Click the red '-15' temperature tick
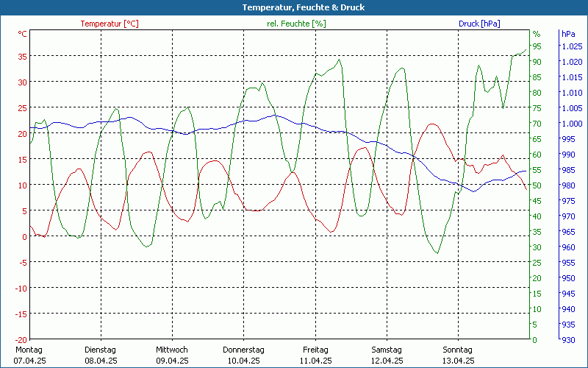Image resolution: width=588 pixels, height=368 pixels. pyautogui.click(x=21, y=314)
